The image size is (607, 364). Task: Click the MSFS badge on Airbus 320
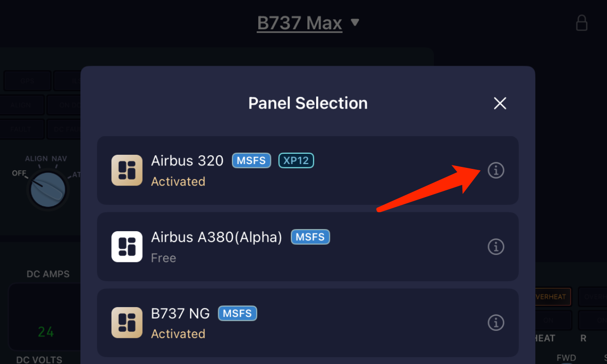tap(251, 161)
